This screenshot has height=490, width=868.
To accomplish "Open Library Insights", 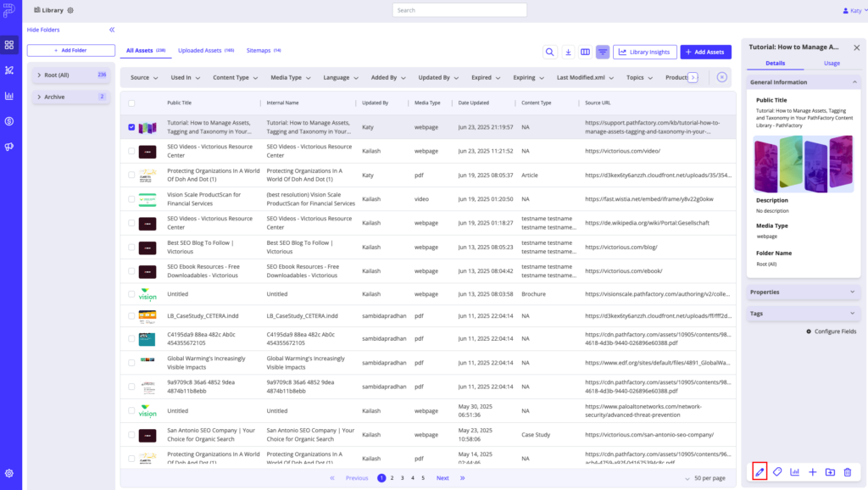I will tap(644, 52).
